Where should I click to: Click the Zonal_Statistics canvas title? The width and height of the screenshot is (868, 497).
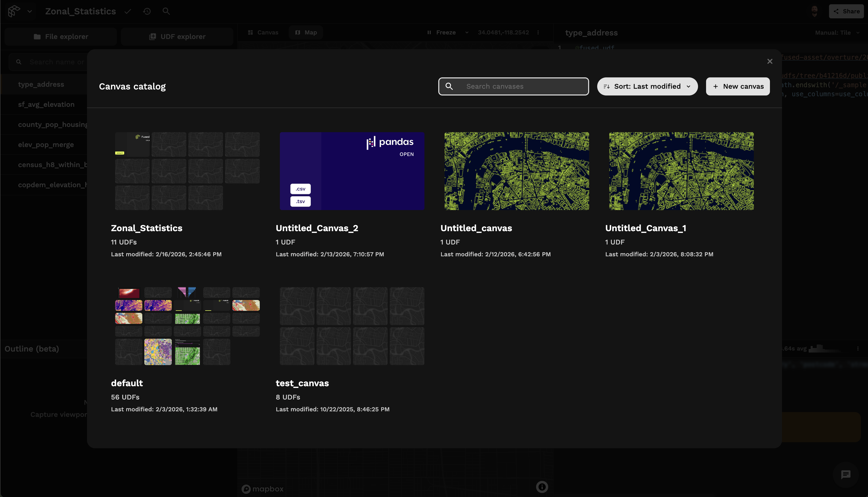[x=147, y=228]
